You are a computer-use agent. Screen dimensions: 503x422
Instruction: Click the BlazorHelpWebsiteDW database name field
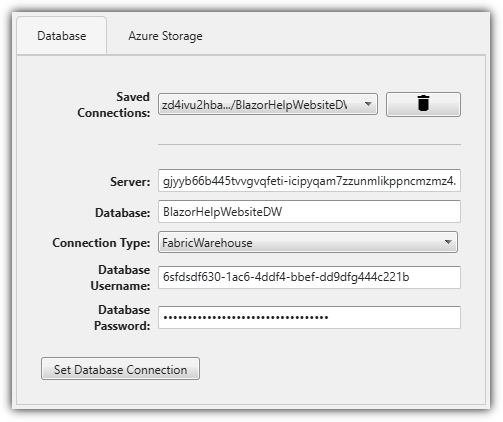point(309,212)
